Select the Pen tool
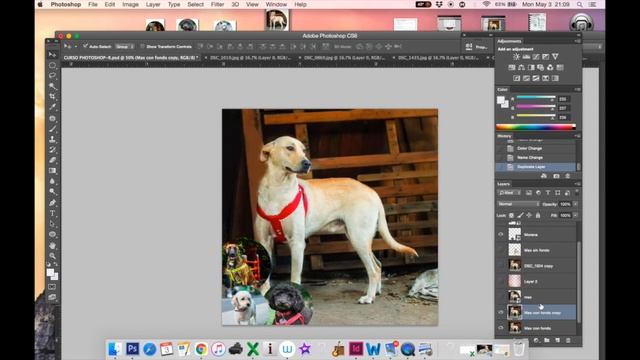This screenshot has width=640, height=360. tap(52, 203)
